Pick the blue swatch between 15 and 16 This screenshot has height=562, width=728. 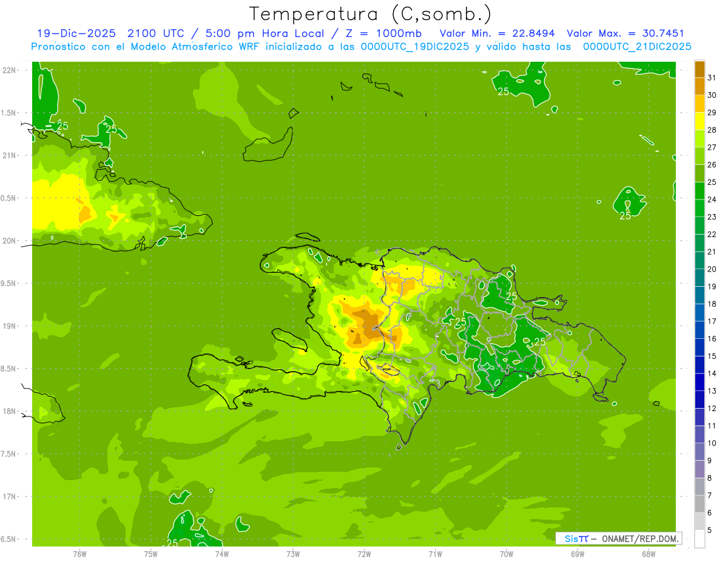pyautogui.click(x=699, y=347)
